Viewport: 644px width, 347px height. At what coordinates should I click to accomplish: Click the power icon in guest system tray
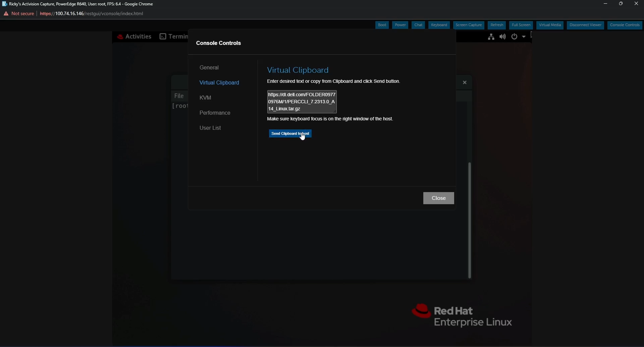(515, 37)
